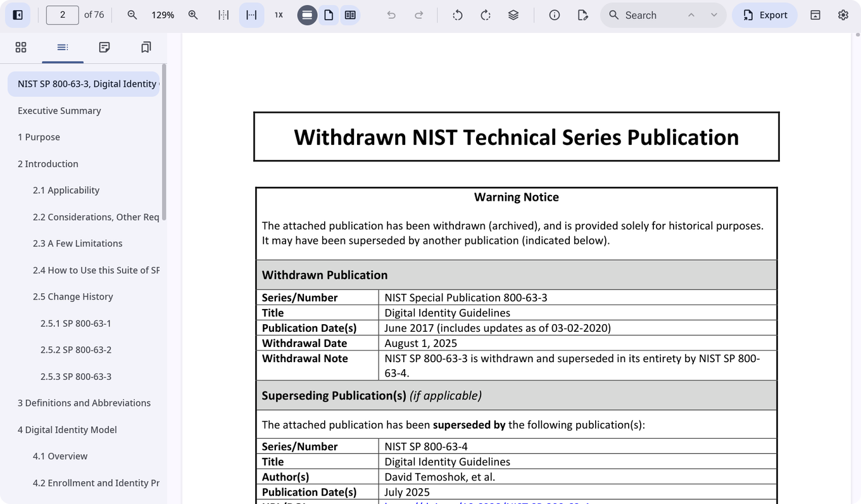Screen dimensions: 861x504
Task: Click the outline panel scrollbar
Action: point(164,142)
